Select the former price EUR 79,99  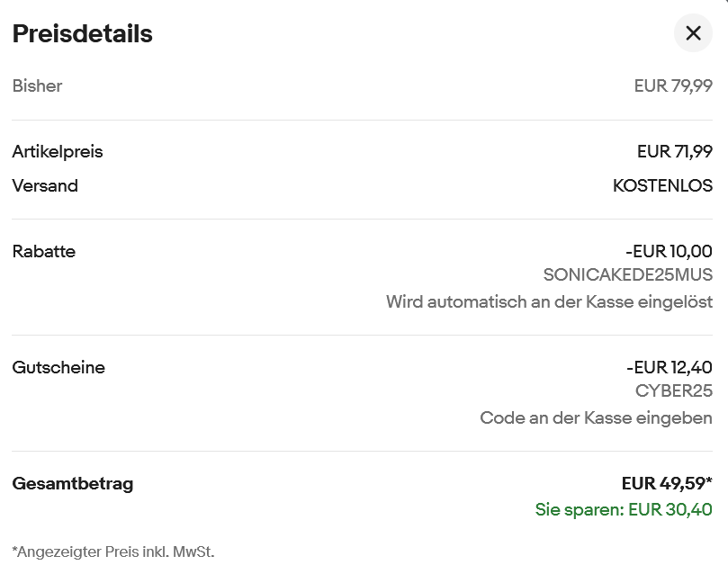click(673, 86)
